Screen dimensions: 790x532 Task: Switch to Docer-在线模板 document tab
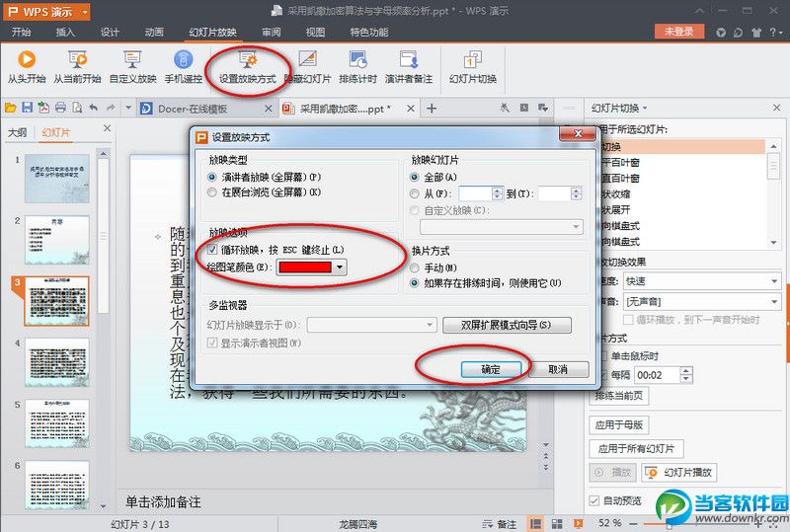pos(206,109)
